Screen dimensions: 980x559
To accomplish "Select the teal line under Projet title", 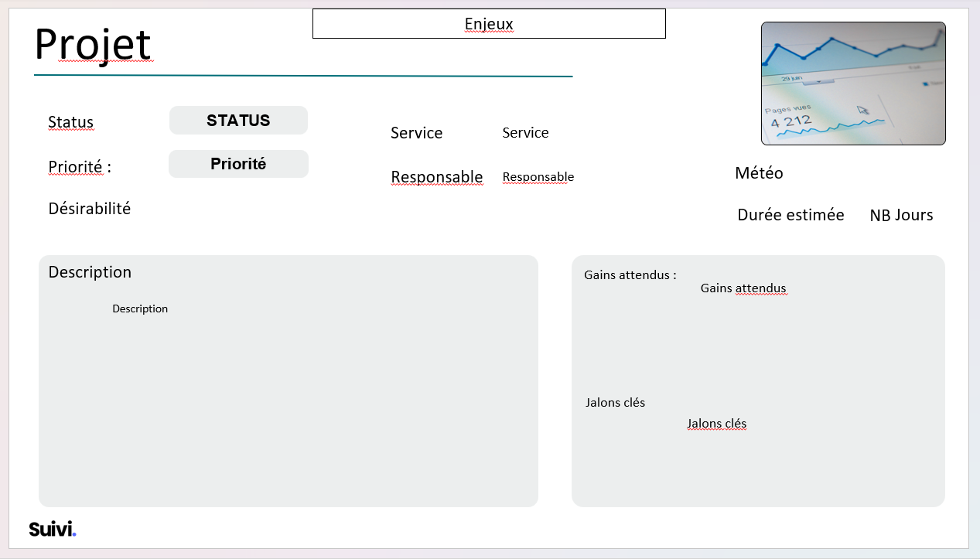I will tap(303, 76).
